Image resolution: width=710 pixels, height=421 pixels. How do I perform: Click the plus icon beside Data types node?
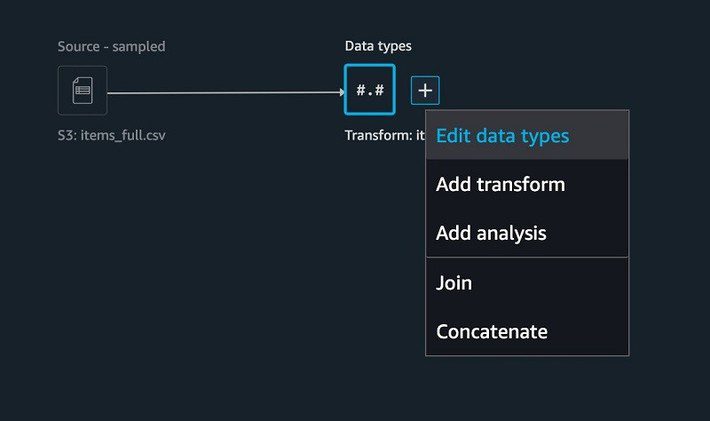pos(425,91)
